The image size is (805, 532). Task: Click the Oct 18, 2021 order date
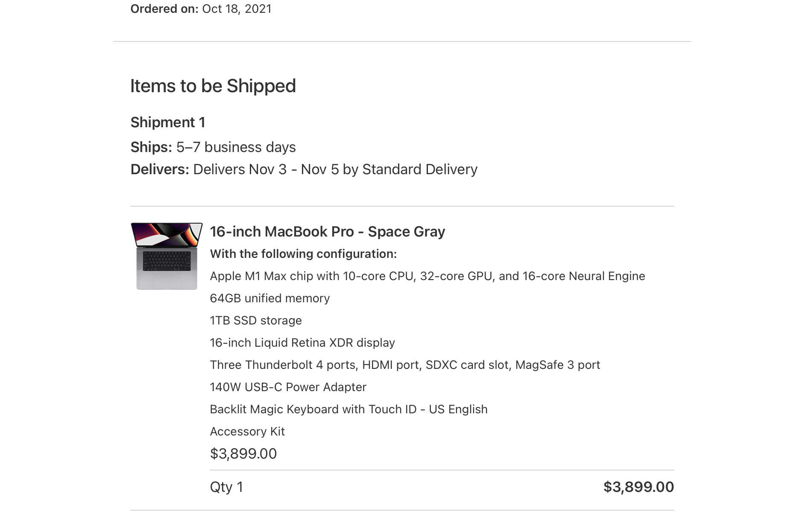(237, 9)
